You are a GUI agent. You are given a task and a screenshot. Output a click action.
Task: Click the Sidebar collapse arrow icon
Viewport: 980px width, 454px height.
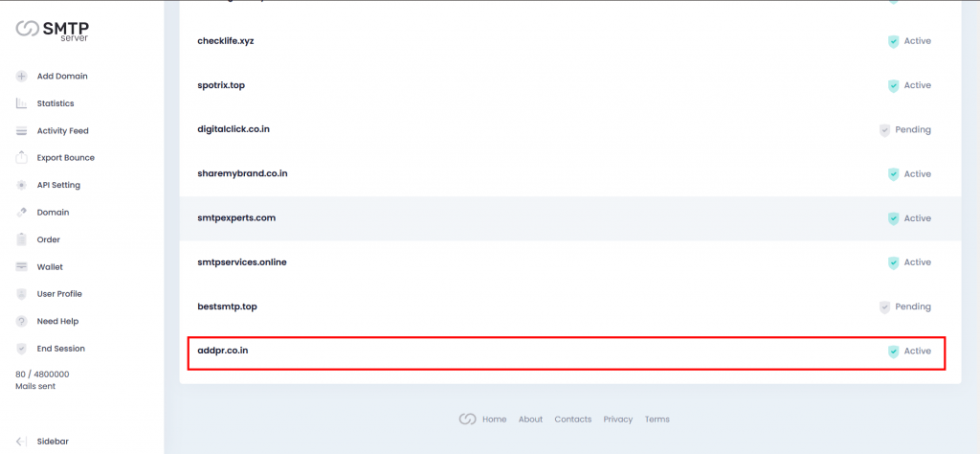click(21, 441)
